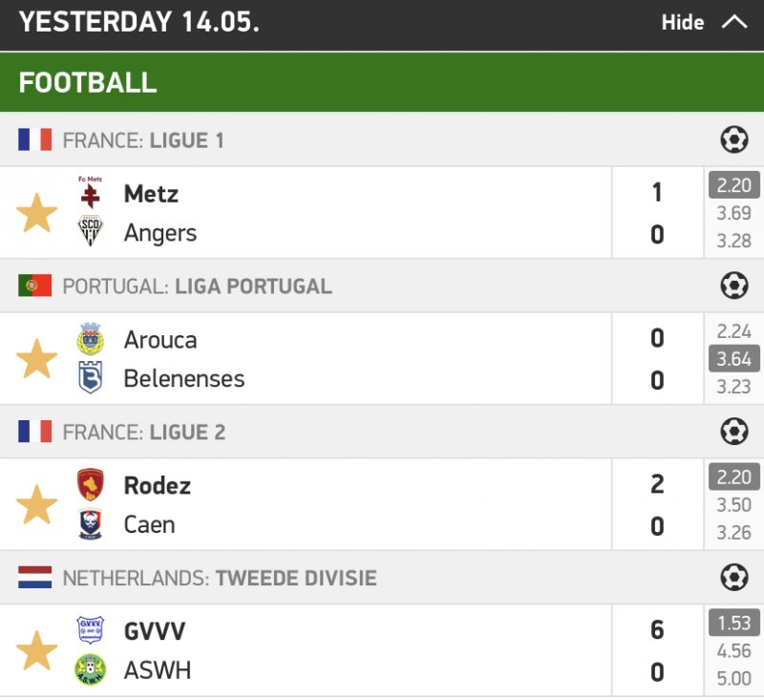Screen dimensions: 764x700
Task: Click the GVVV club crest
Action: 91,630
